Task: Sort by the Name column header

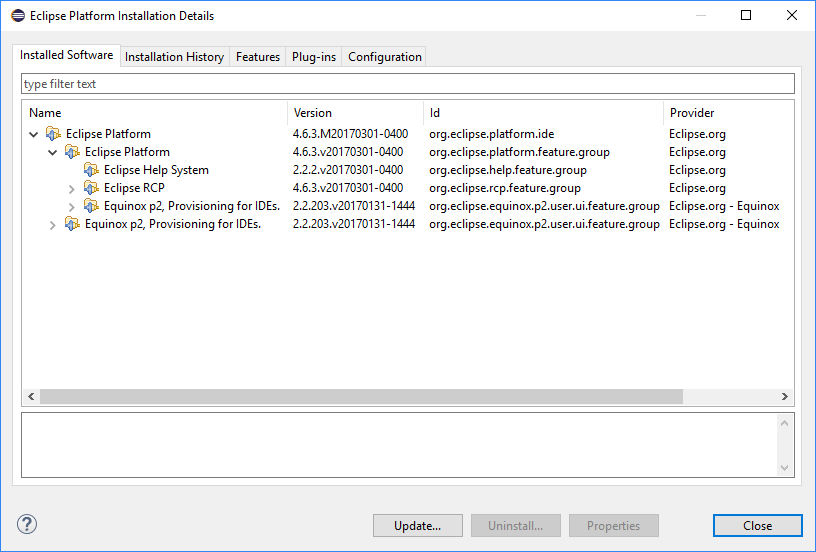Action: pos(155,113)
